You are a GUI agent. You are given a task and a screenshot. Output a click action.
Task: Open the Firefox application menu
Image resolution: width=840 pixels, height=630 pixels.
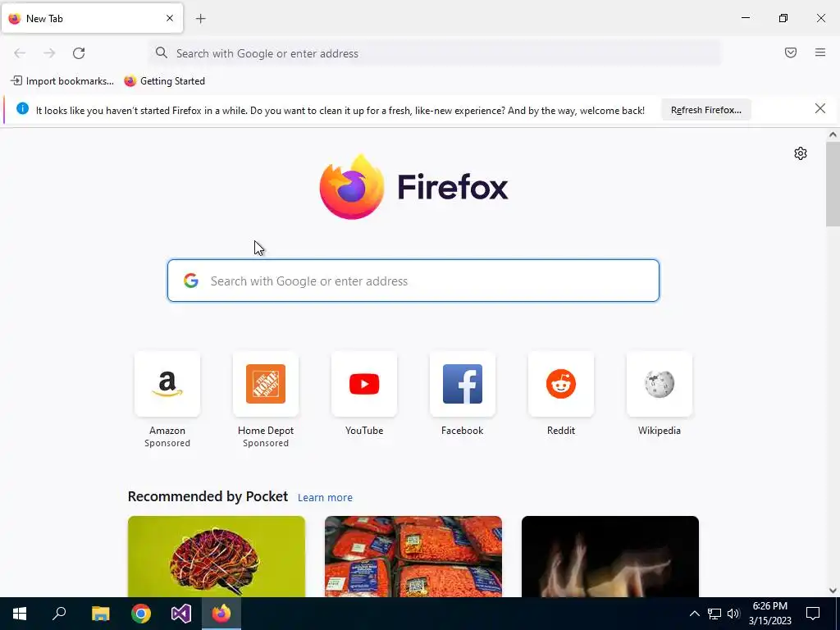[819, 52]
